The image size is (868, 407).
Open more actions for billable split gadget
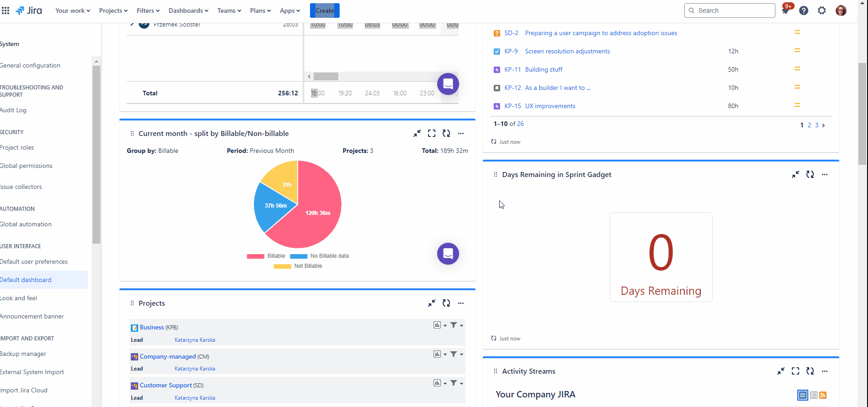coord(461,134)
